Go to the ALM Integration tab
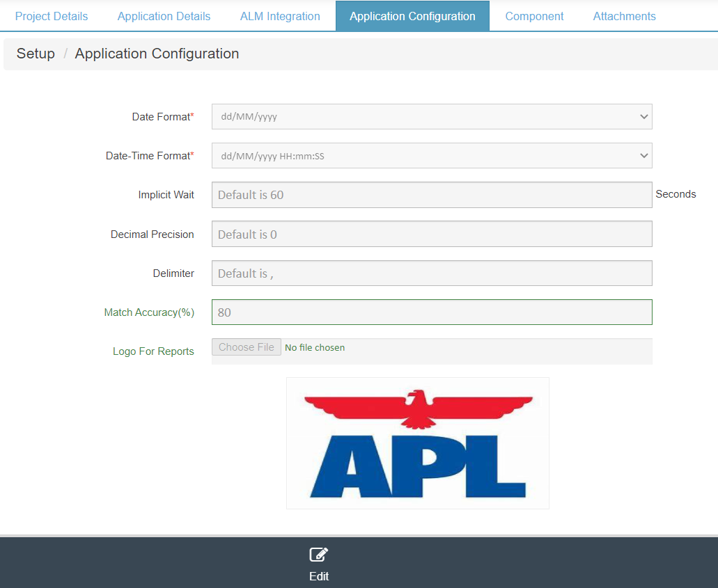Viewport: 718px width, 588px height. tap(280, 16)
